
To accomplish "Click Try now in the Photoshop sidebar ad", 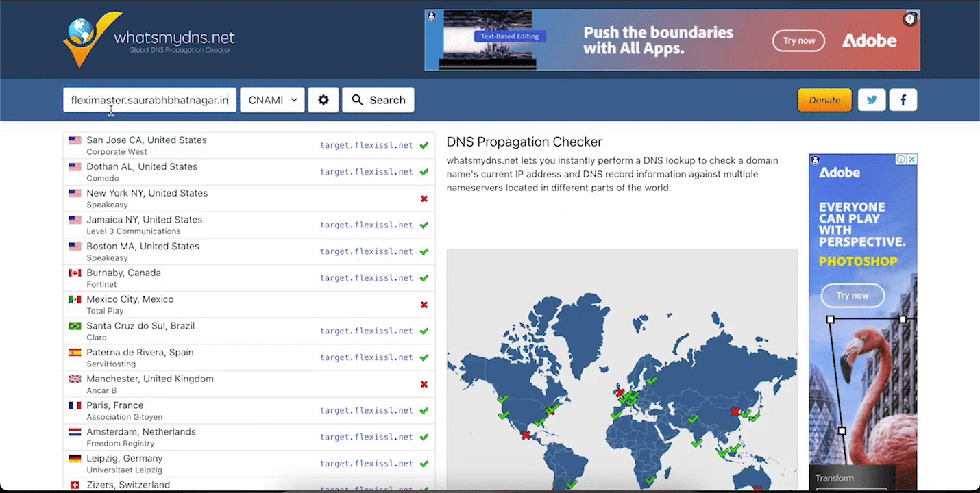I will (853, 296).
